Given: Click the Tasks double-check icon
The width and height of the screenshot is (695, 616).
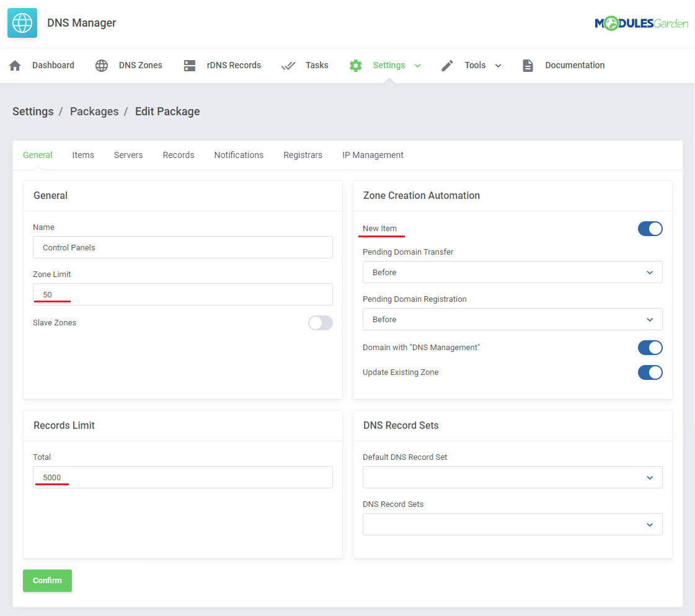Looking at the screenshot, I should coord(288,66).
